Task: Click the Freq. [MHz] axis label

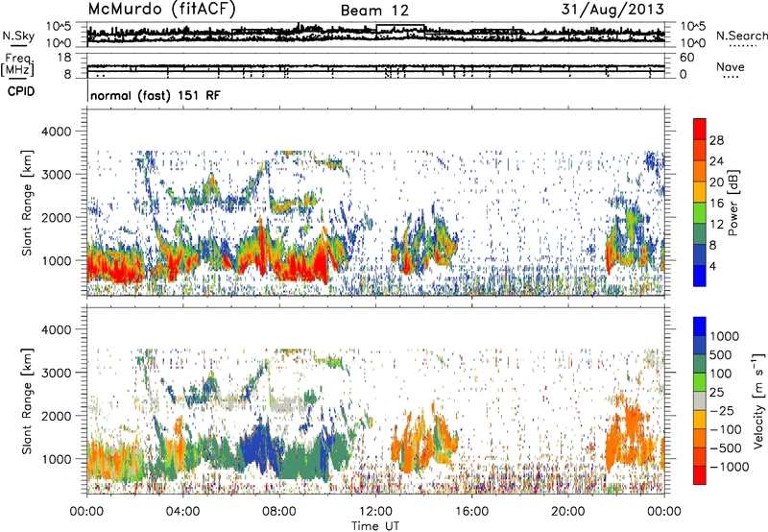Action: coord(18,65)
